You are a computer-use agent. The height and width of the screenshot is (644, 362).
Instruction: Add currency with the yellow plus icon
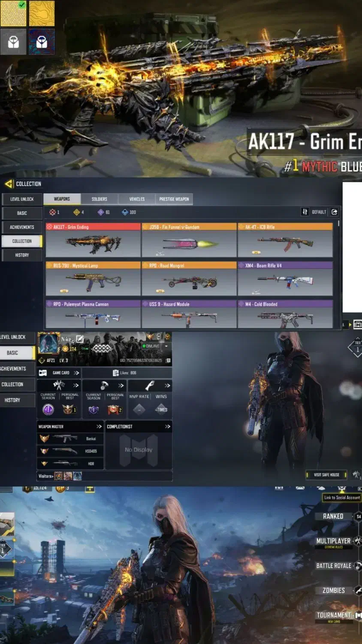[x=90, y=489]
